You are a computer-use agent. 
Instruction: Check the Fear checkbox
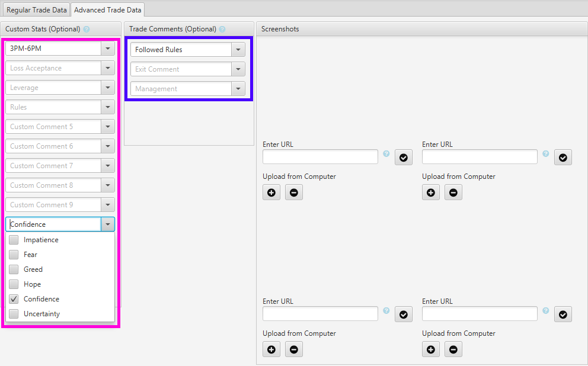(x=14, y=255)
